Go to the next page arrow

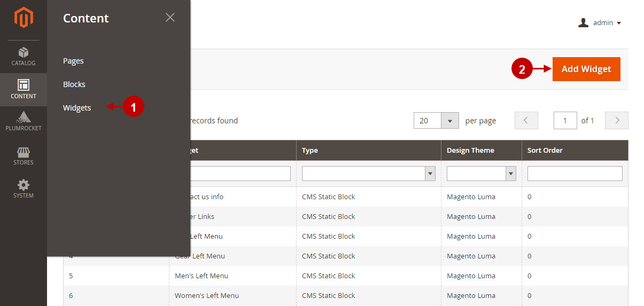coord(617,121)
